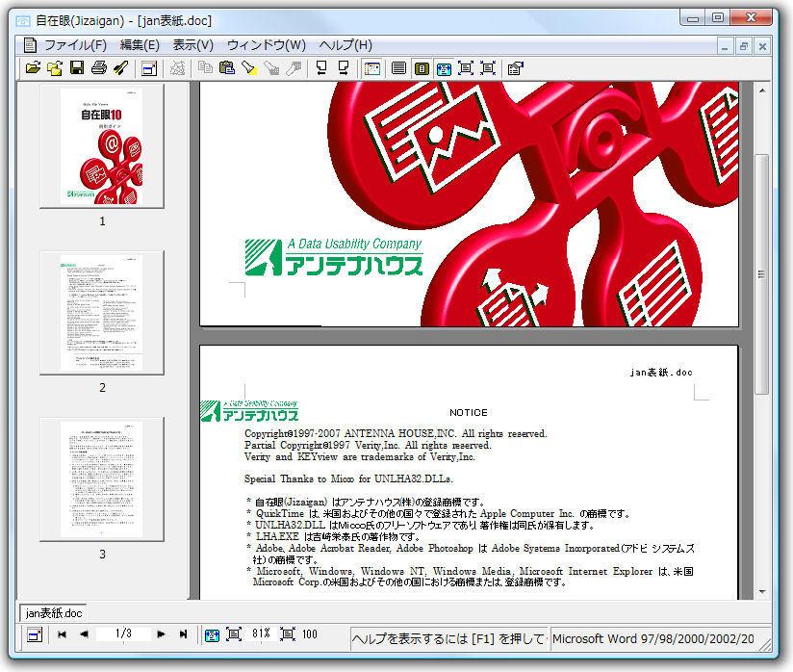This screenshot has height=672, width=793.
Task: Click the page icon with right arrow
Action: [x=344, y=67]
